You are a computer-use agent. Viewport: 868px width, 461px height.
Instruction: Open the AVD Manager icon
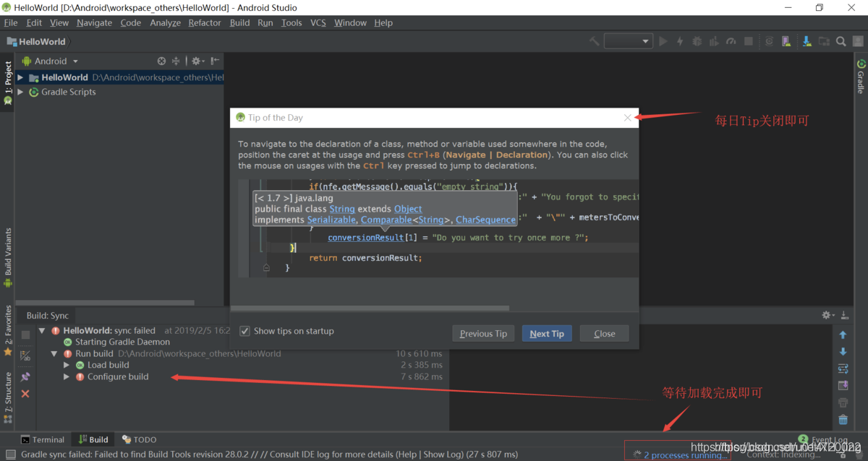(786, 41)
